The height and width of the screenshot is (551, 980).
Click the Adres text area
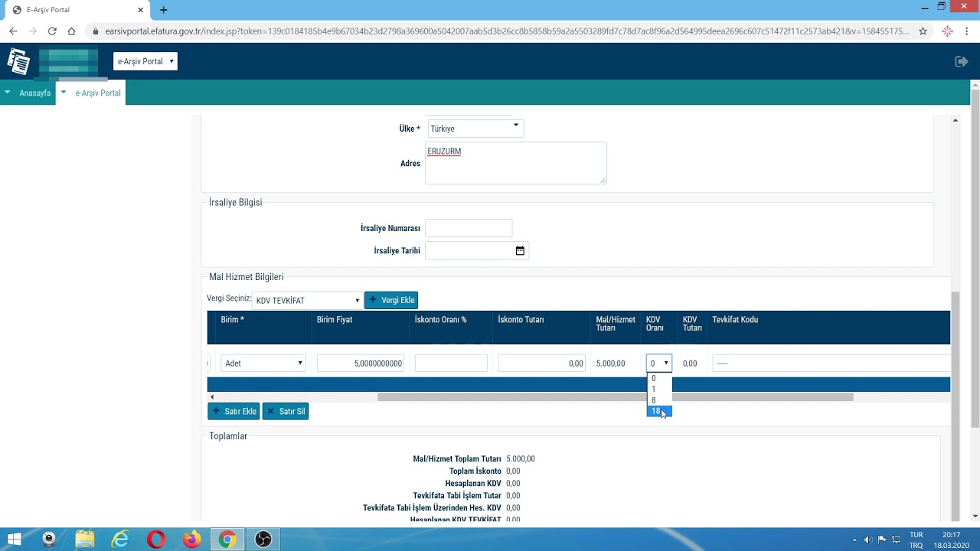click(516, 163)
